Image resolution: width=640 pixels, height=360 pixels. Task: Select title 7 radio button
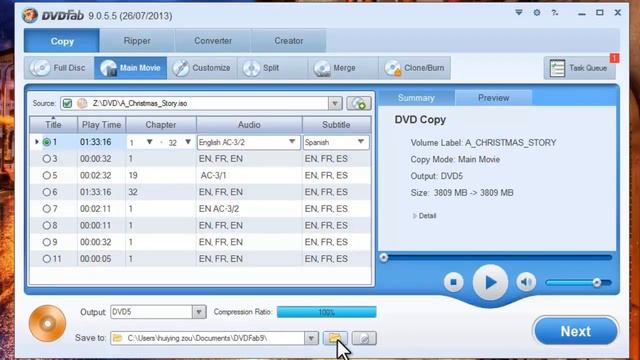pos(47,209)
